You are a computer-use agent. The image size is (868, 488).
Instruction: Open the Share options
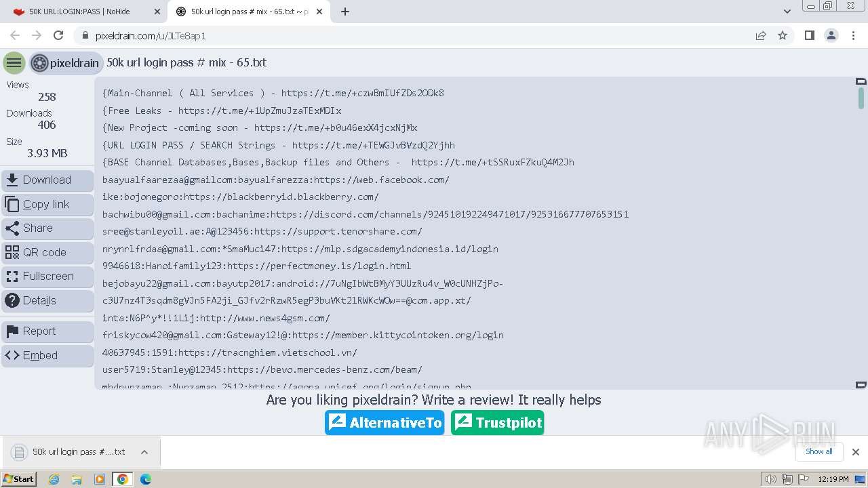tap(47, 228)
